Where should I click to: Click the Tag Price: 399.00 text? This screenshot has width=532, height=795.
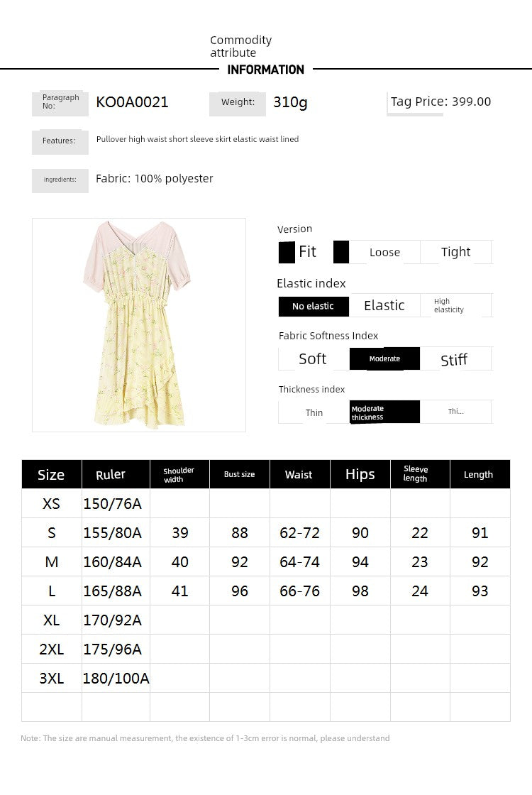click(440, 102)
